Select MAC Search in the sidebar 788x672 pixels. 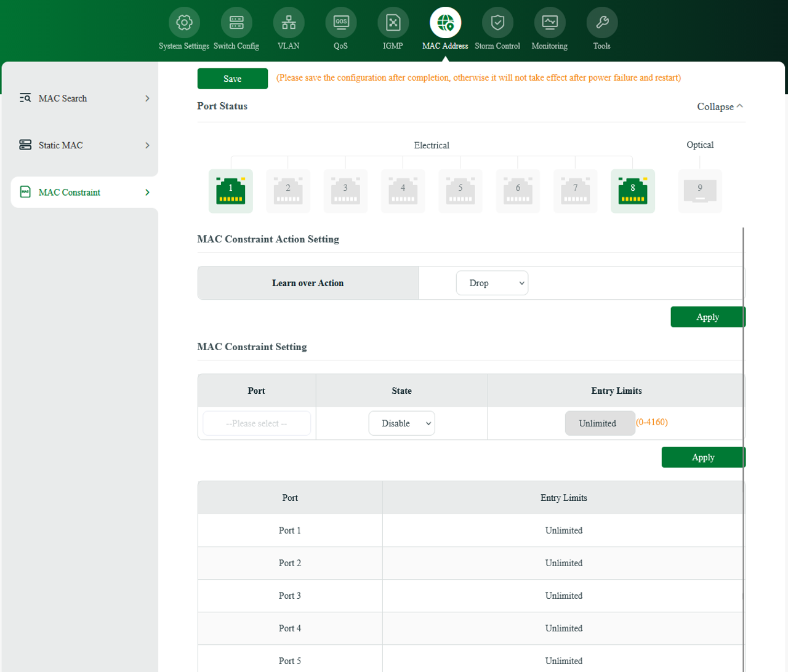click(62, 98)
